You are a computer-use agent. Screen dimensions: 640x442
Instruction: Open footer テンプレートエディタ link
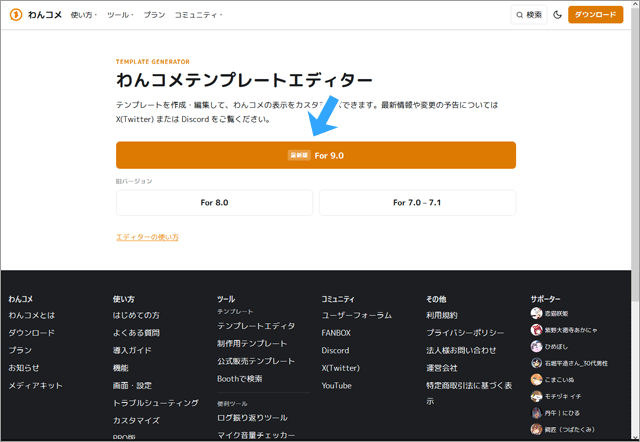[x=256, y=326]
